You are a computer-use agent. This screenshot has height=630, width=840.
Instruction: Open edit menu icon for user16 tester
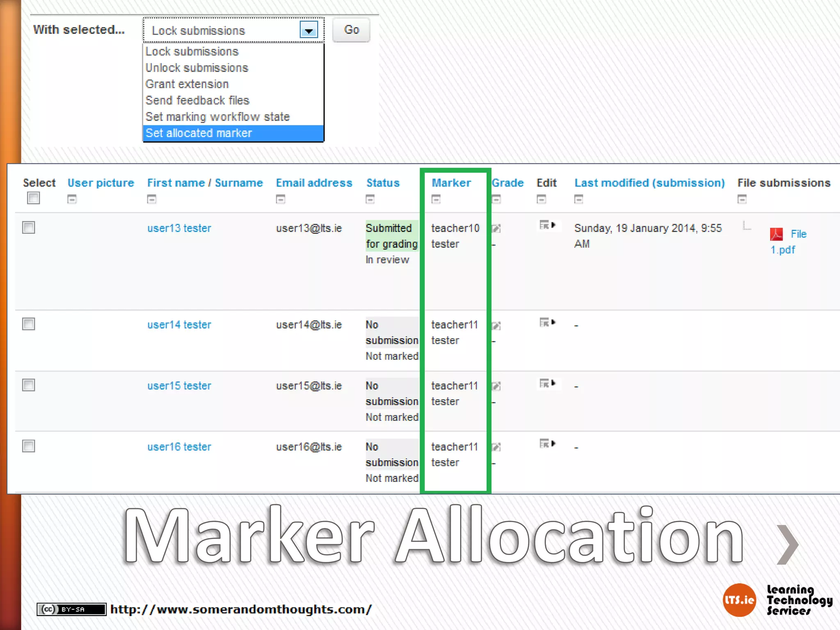click(x=547, y=444)
